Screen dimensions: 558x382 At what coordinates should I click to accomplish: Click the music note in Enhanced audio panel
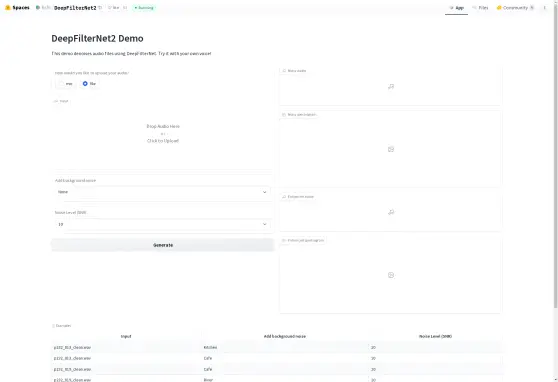tap(391, 212)
